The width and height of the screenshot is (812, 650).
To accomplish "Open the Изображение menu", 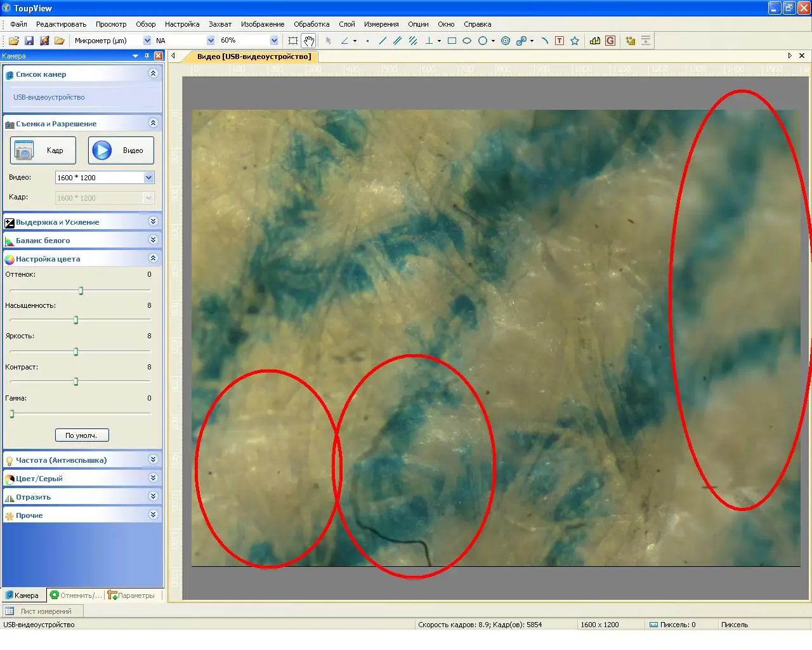I will (x=263, y=24).
